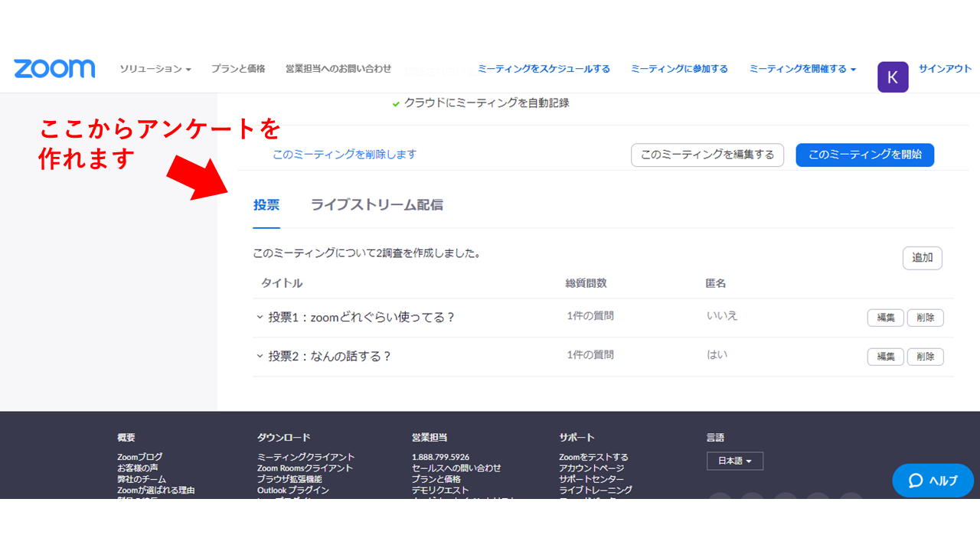Open the Zoomが選ばれる理由 footer link

click(156, 490)
